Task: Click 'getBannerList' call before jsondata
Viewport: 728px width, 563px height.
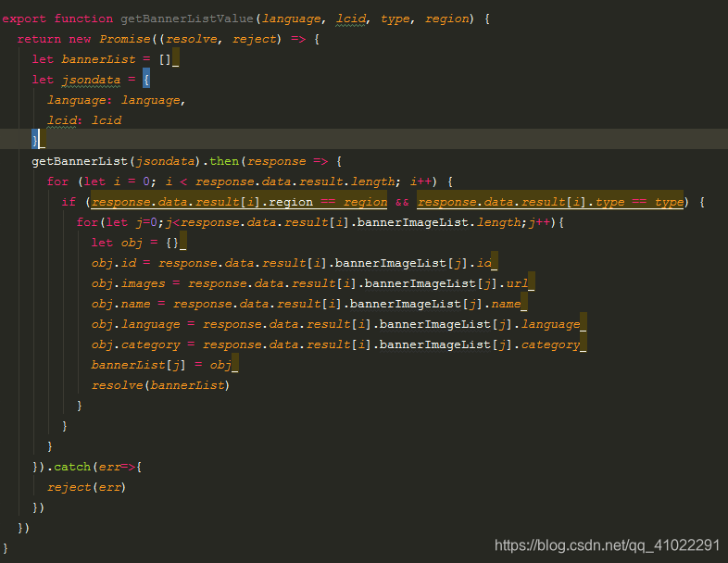Action: pyautogui.click(x=80, y=161)
